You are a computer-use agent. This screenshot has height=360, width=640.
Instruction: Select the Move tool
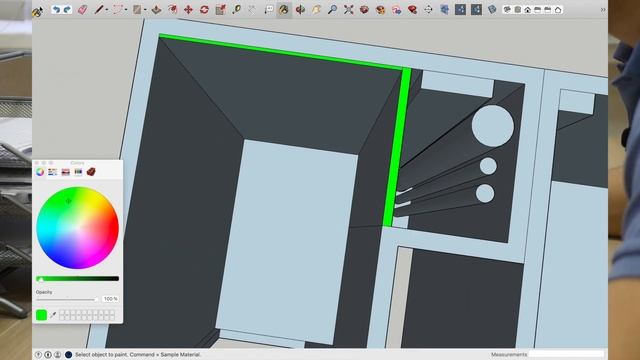188,9
